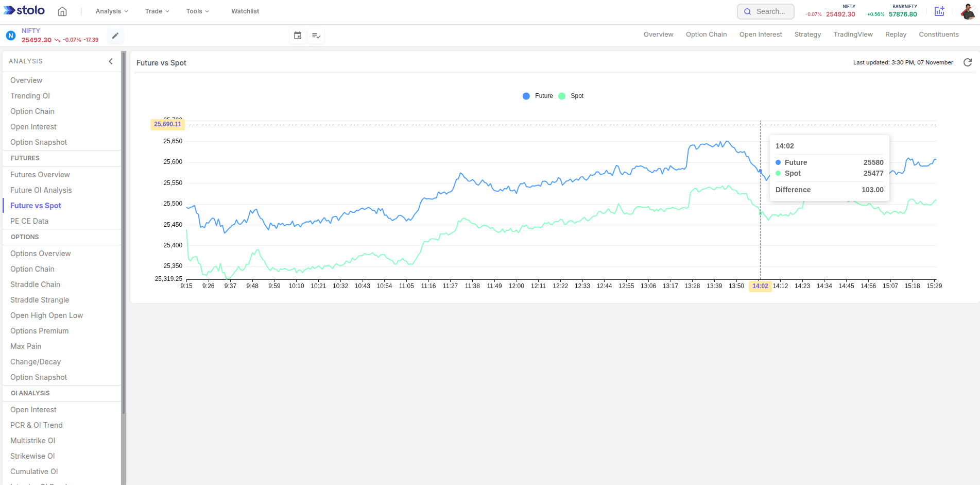Click the Stolo logo
The image size is (980, 485).
(x=24, y=11)
